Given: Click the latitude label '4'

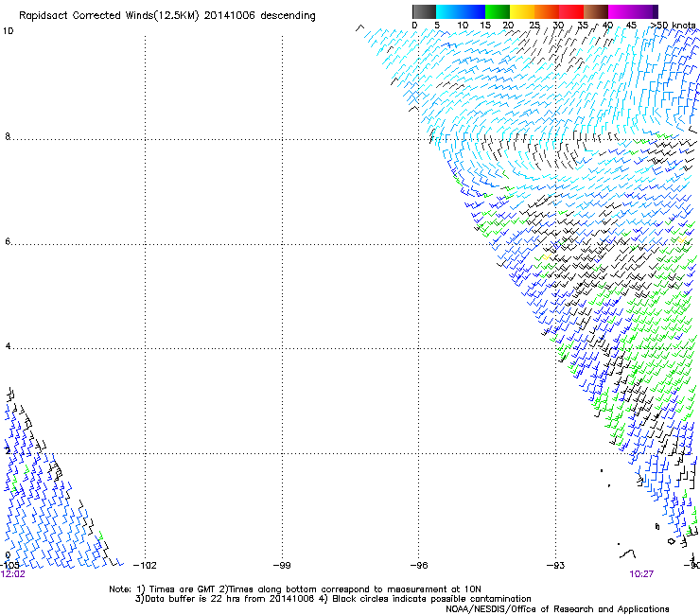Looking at the screenshot, I should point(8,346).
